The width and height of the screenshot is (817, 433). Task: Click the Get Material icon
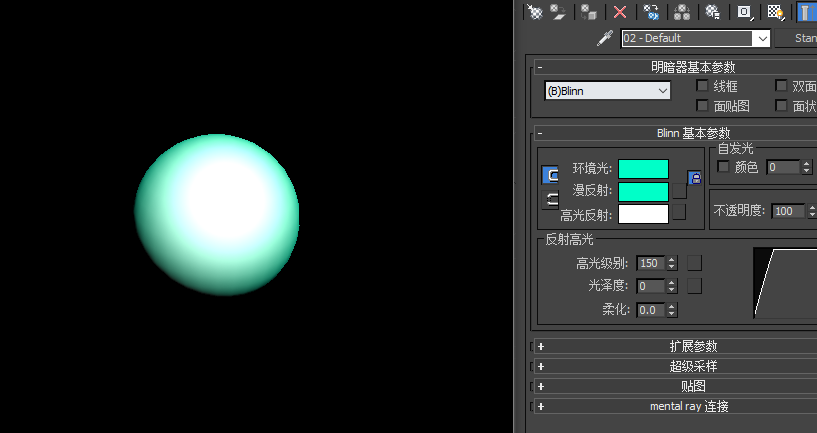pyautogui.click(x=535, y=11)
